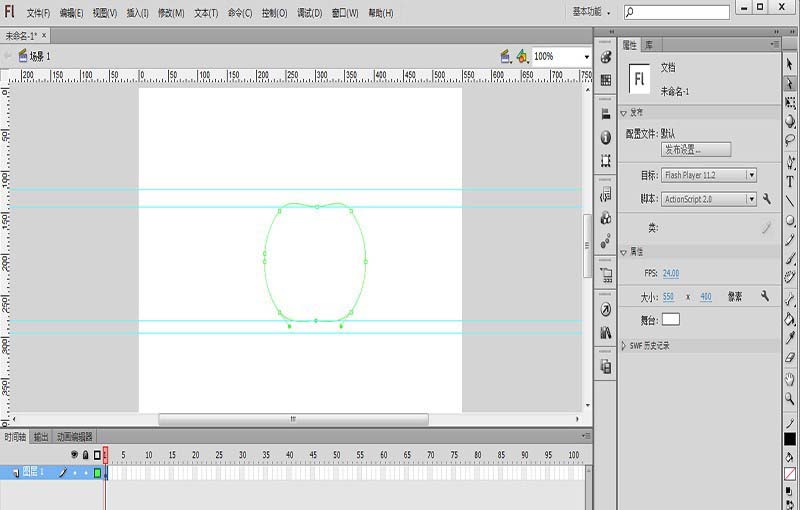Open the Motion Presets panel icon
This screenshot has width=800, height=510.
click(606, 241)
